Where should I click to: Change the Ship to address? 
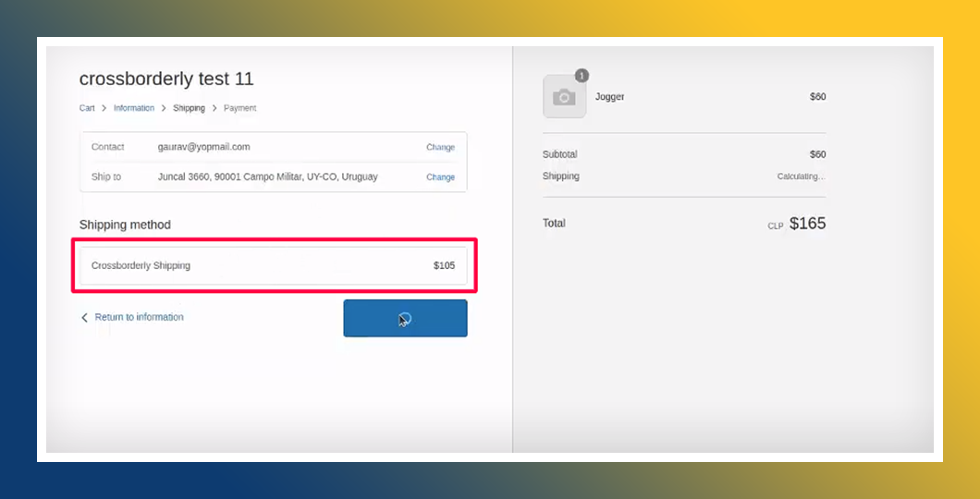coord(440,176)
